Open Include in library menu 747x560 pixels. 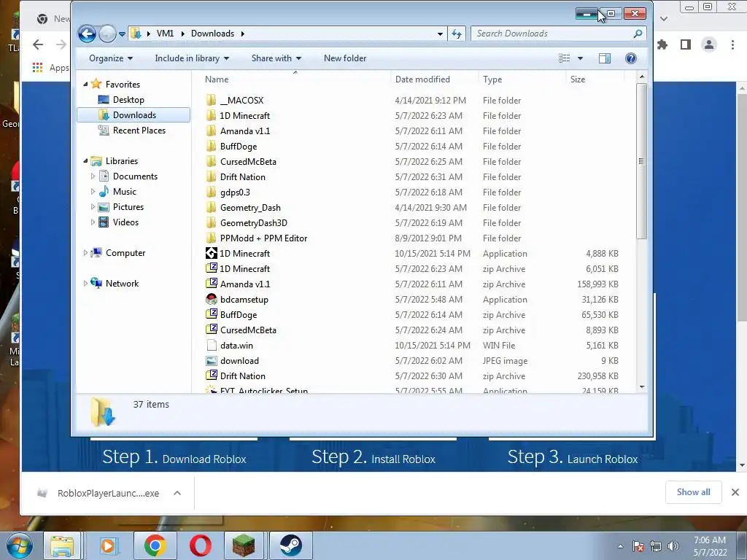click(x=192, y=58)
